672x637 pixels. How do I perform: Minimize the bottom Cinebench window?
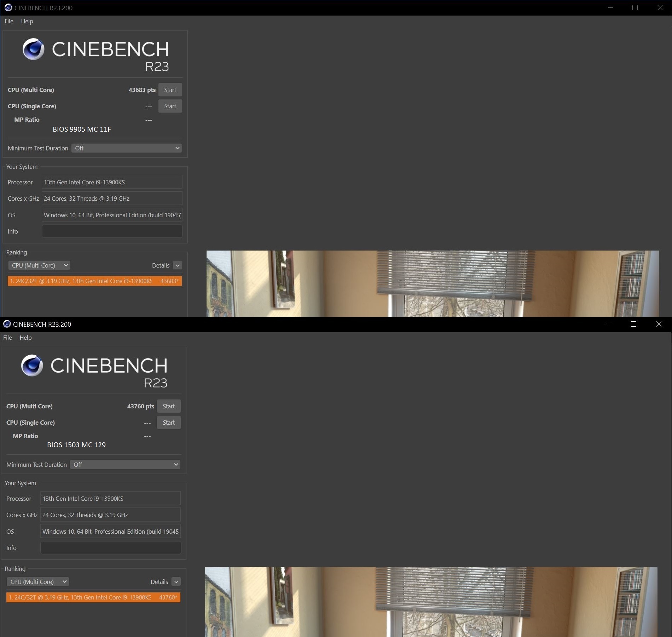(x=609, y=324)
